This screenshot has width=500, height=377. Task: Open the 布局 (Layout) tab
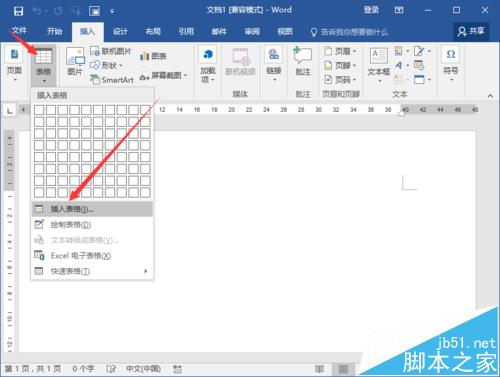[153, 31]
